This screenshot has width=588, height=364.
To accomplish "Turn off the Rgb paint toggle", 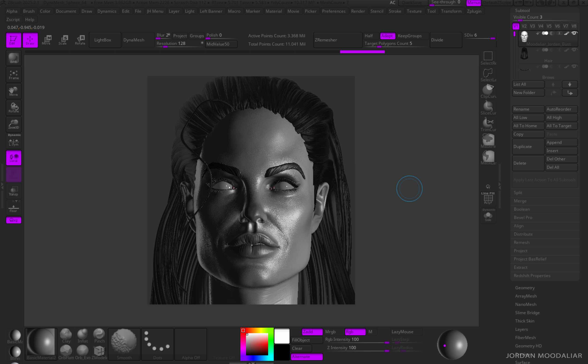I will pyautogui.click(x=355, y=332).
